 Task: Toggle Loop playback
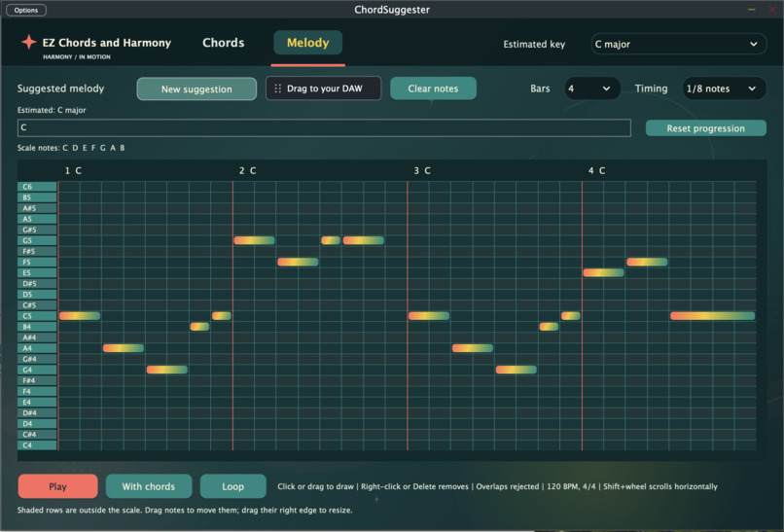coord(233,486)
